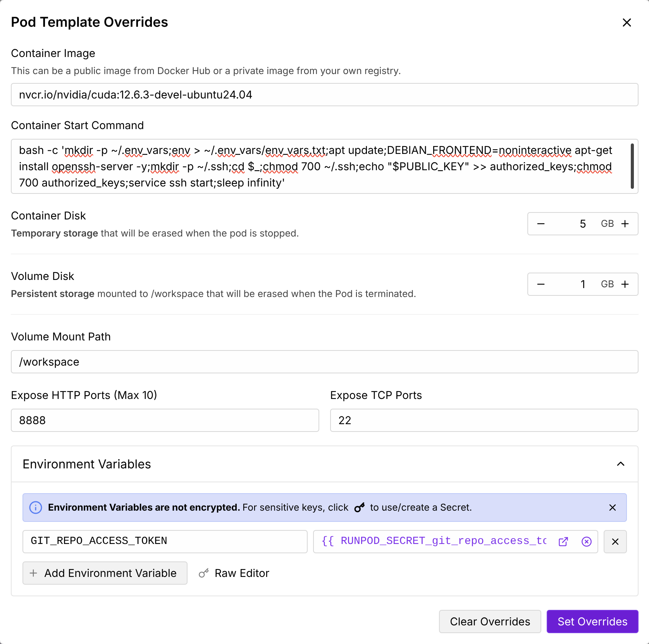Image resolution: width=649 pixels, height=644 pixels.
Task: Open the secret in external link view
Action: tap(563, 541)
